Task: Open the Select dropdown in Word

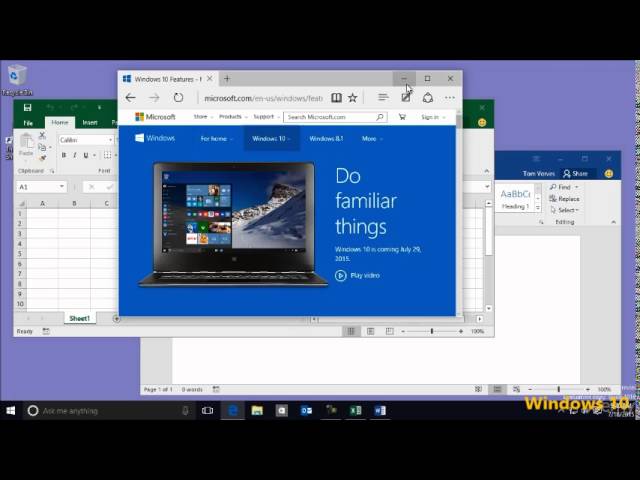Action: 565,210
